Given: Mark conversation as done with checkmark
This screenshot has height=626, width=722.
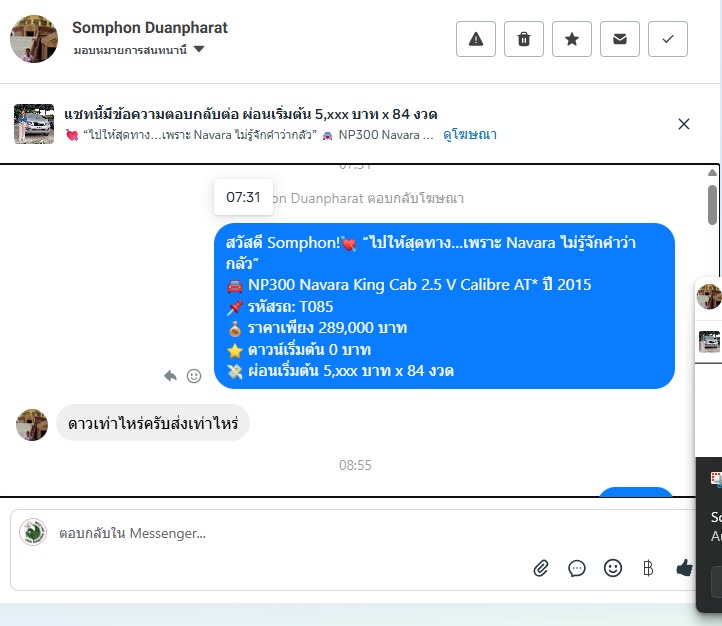Looking at the screenshot, I should coord(668,39).
